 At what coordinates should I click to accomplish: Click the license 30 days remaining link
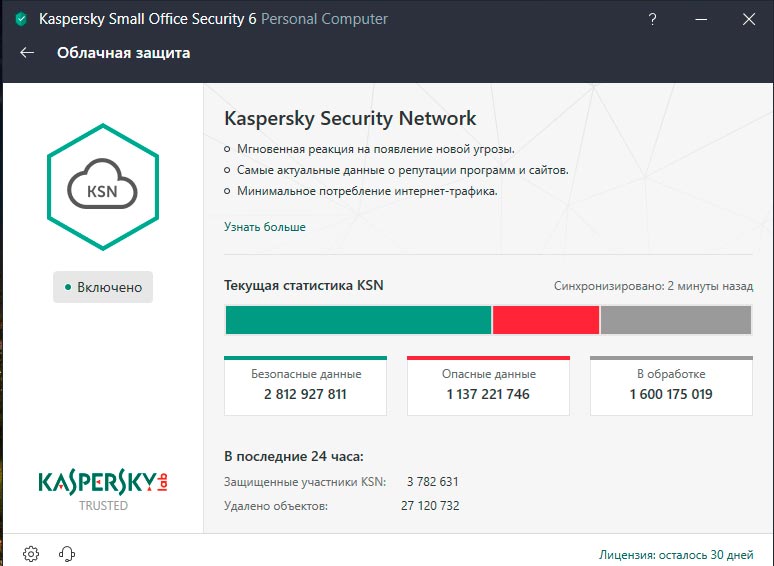(x=676, y=553)
